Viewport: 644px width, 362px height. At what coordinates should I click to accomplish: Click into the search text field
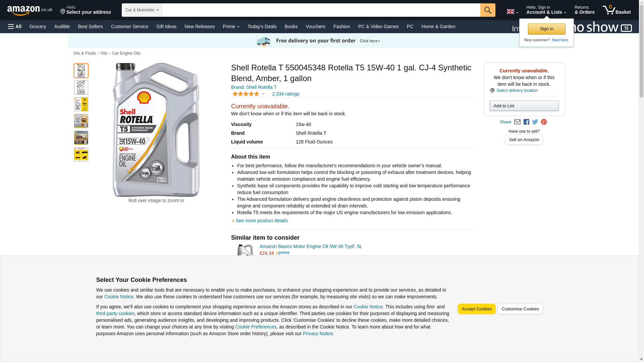321,10
